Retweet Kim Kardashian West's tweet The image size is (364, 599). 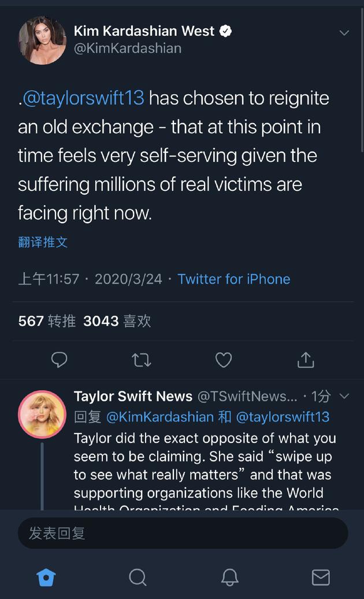[x=142, y=360]
